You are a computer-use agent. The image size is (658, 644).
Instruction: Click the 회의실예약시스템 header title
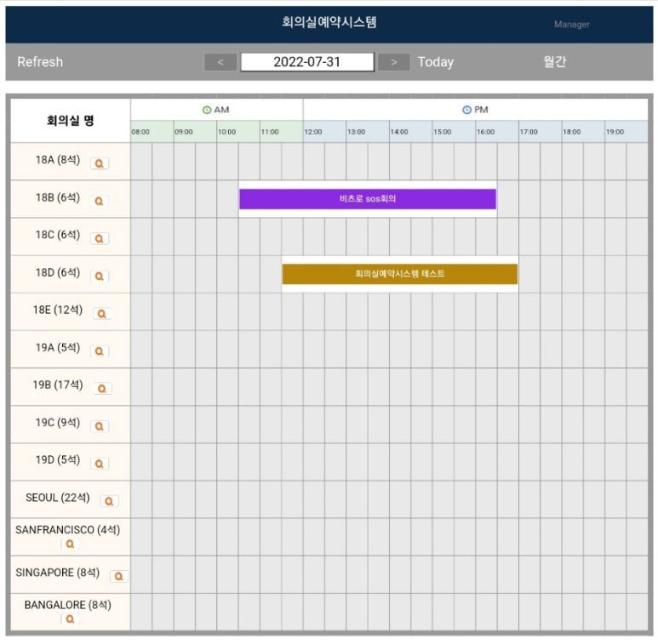click(x=329, y=22)
